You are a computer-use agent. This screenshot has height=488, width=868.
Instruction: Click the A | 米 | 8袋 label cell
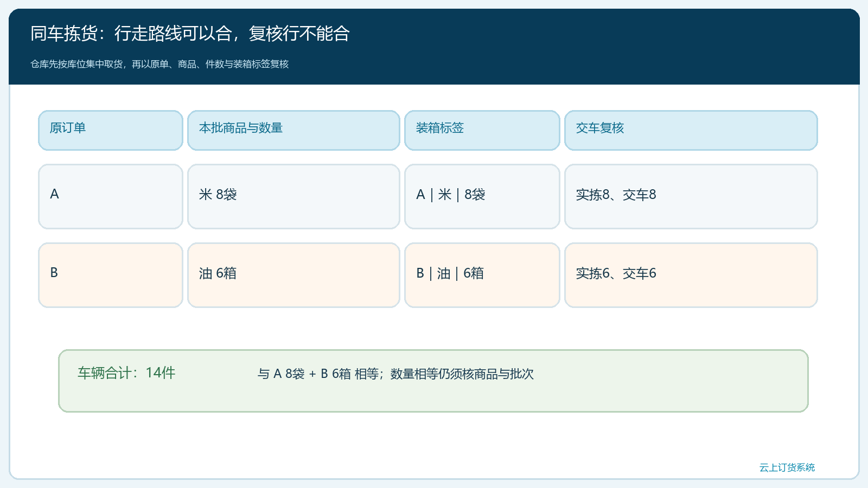click(x=482, y=196)
